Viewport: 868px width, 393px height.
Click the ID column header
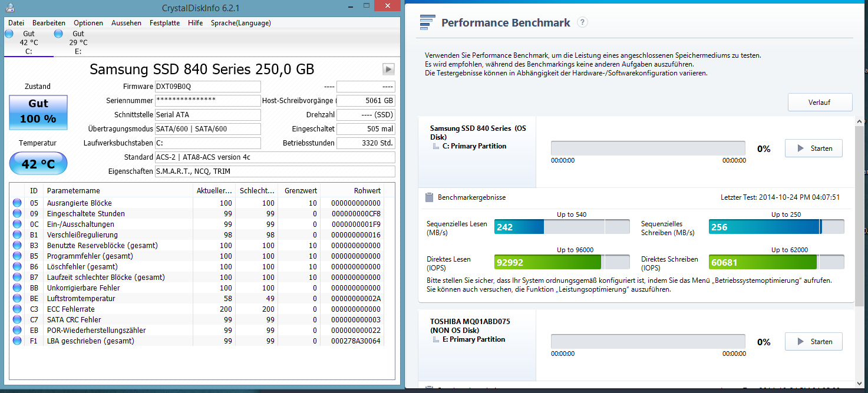tap(34, 190)
